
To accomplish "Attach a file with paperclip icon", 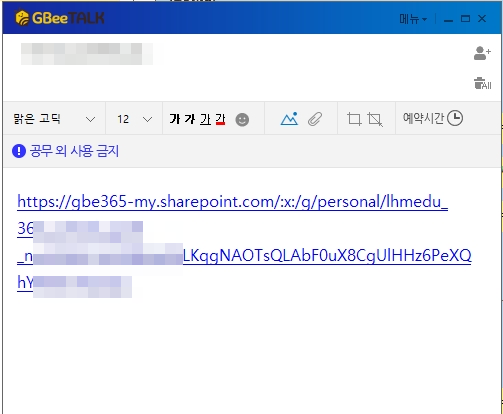I will coord(315,119).
